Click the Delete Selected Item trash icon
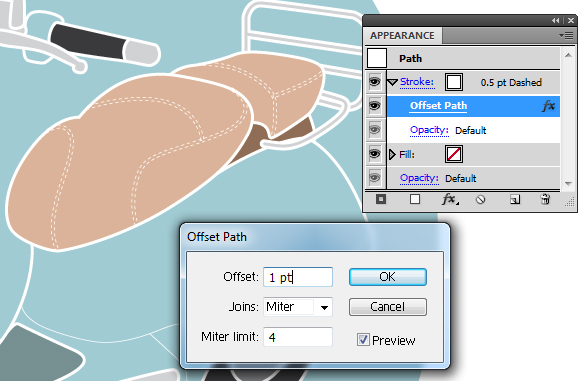585x381 pixels. (x=545, y=199)
